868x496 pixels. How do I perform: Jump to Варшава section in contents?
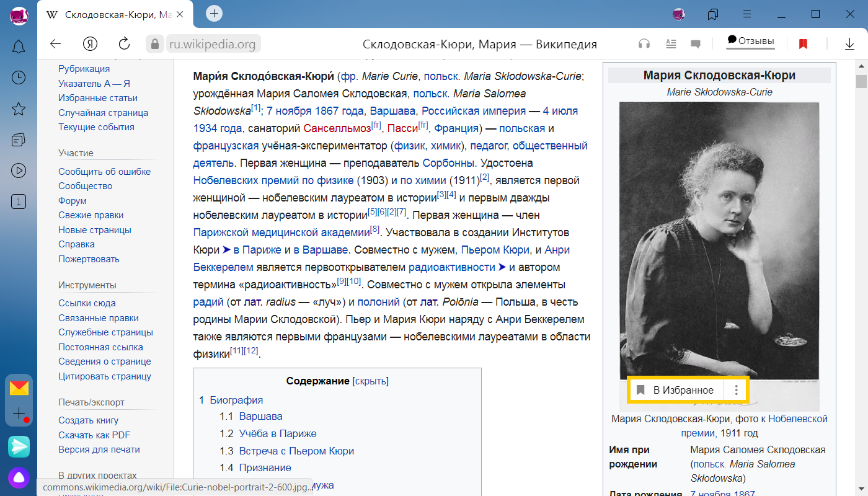click(261, 416)
